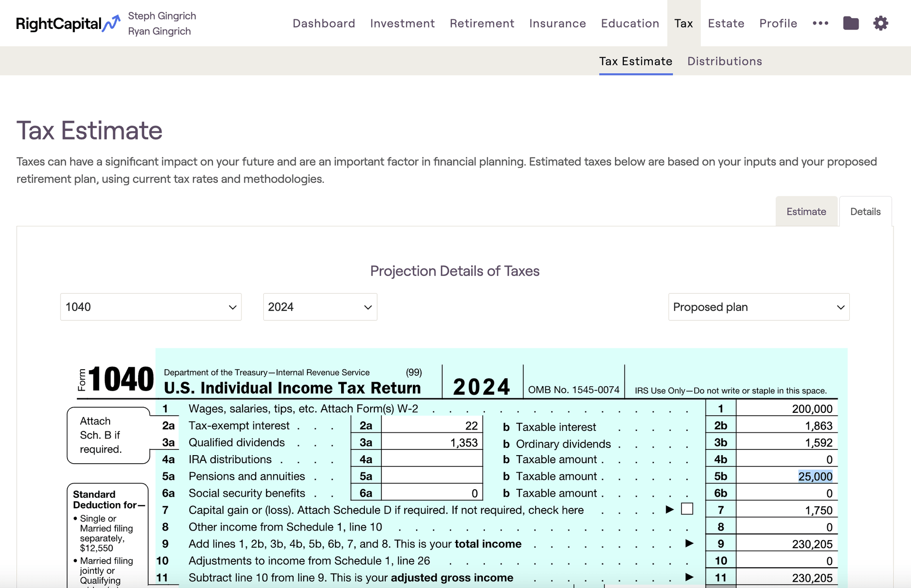Viewport: 911px width, 588px height.
Task: Open the Profile menu
Action: click(778, 23)
